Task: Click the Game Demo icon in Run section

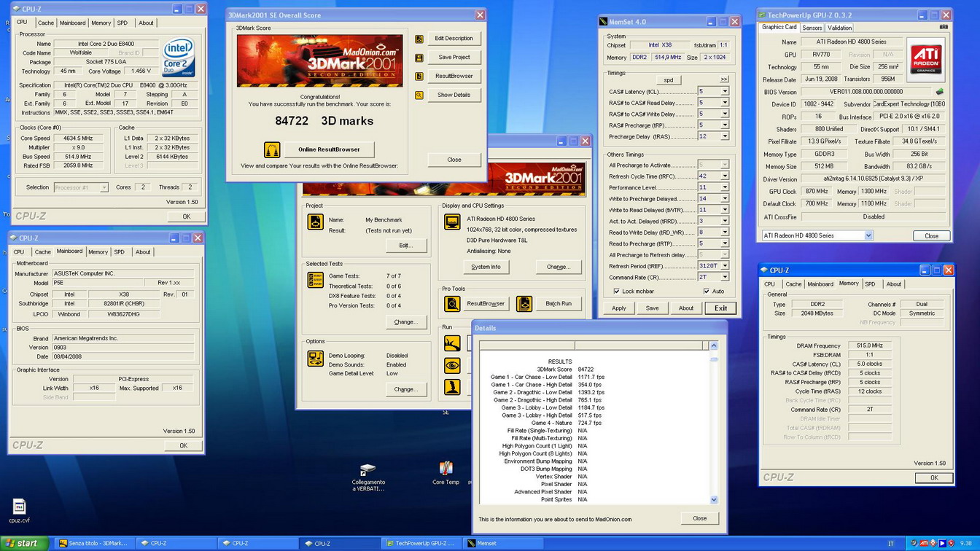Action: tap(452, 387)
